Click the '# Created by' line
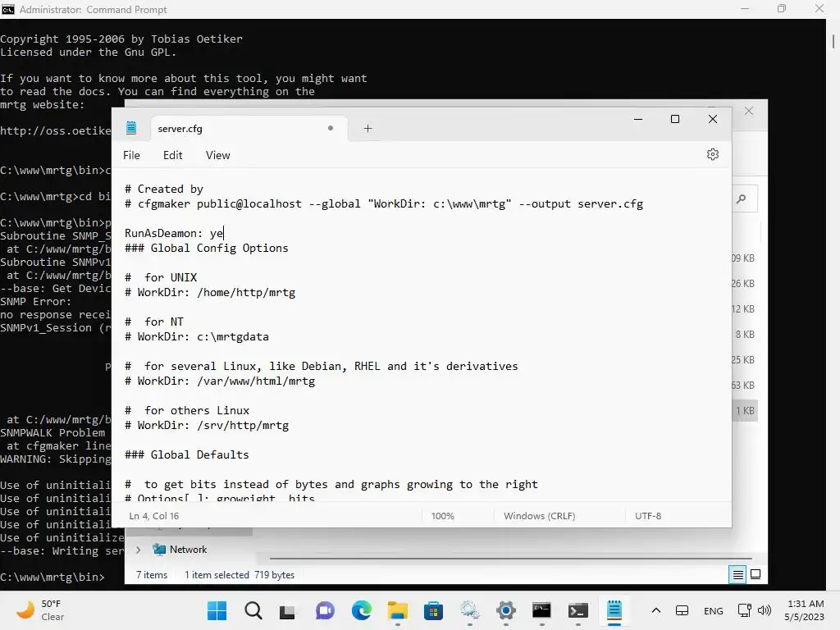Image resolution: width=840 pixels, height=630 pixels. (x=164, y=189)
